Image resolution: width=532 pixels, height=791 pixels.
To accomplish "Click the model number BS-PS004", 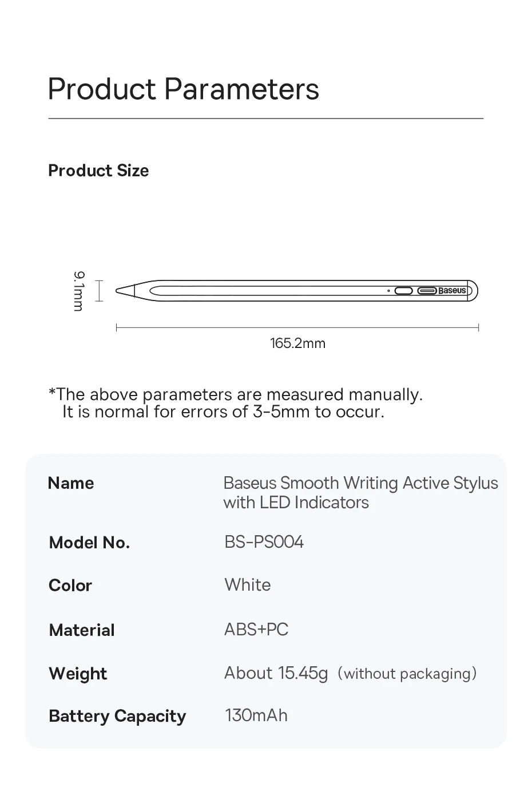I will [264, 542].
